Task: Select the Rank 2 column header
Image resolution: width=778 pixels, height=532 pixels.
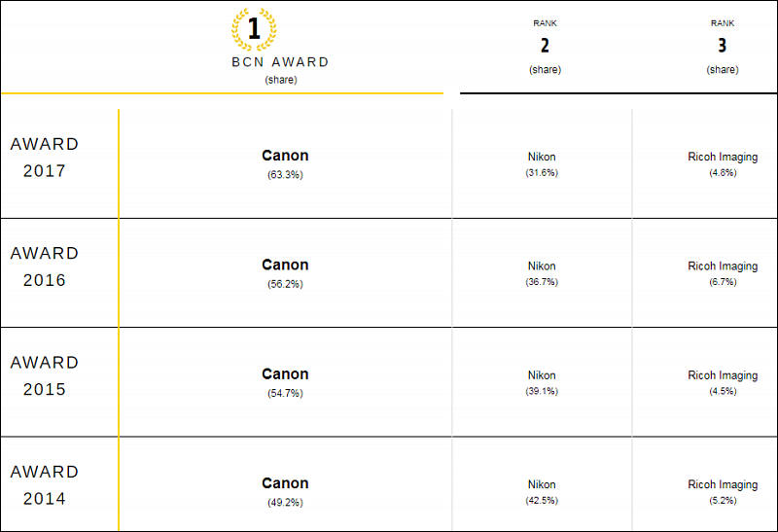Action: pos(545,46)
